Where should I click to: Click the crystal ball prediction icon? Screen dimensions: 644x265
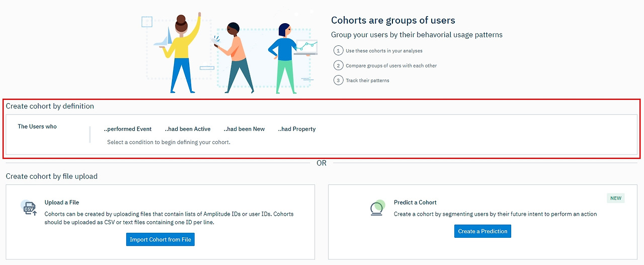coord(377,207)
